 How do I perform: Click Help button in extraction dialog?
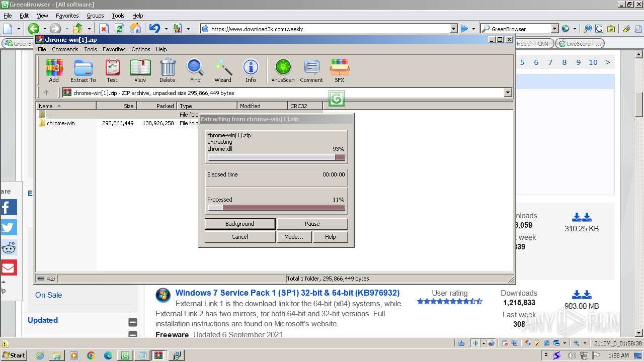click(x=330, y=237)
